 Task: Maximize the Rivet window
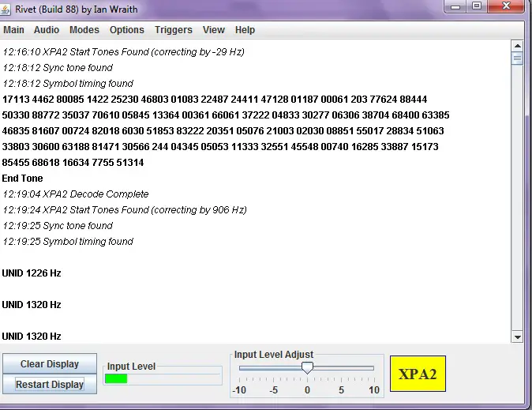(477, 6)
